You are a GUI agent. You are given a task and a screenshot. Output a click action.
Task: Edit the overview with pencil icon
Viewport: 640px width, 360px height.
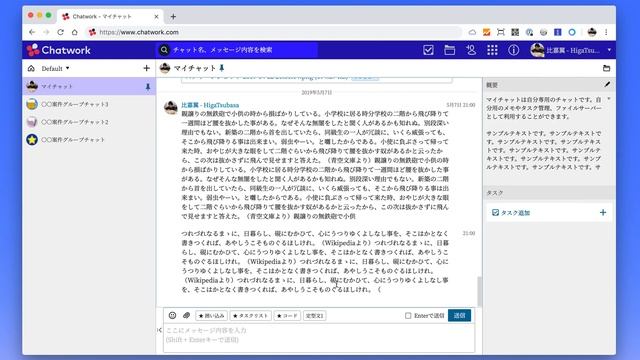pos(607,84)
